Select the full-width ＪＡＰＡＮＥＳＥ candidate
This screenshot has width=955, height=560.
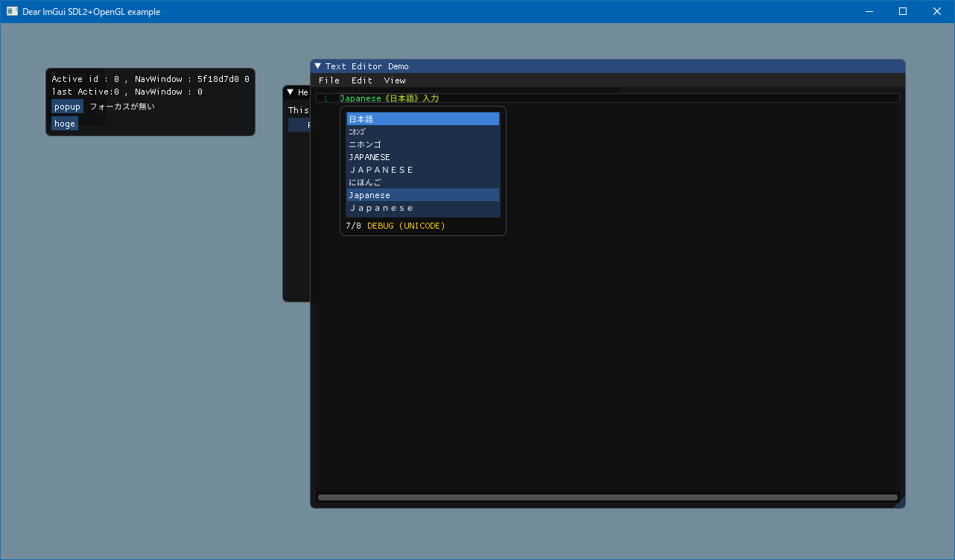pyautogui.click(x=422, y=170)
